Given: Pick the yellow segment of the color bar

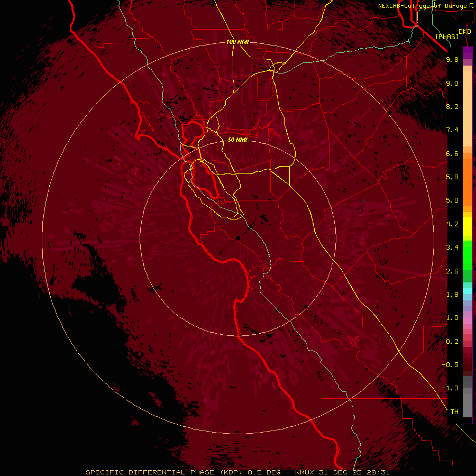Looking at the screenshot, I should [467, 226].
